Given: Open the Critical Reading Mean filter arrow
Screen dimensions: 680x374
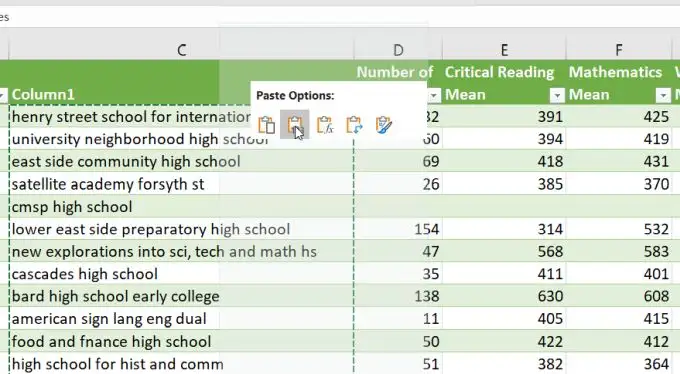Looking at the screenshot, I should click(x=557, y=95).
